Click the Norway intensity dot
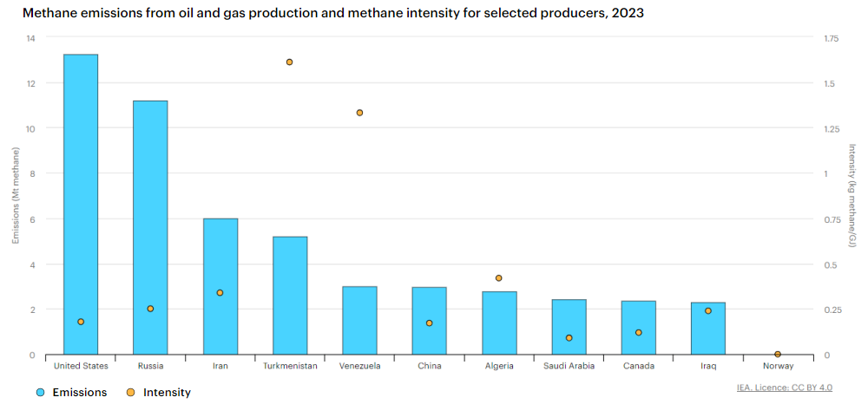 point(778,354)
